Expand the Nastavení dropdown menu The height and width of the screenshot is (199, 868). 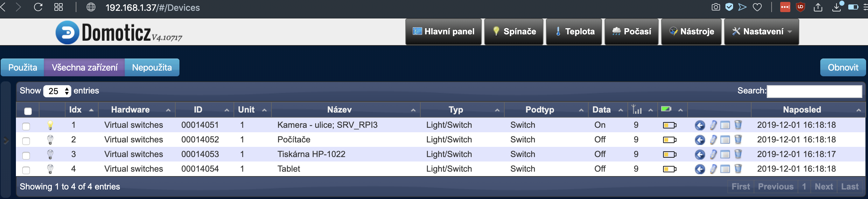click(x=761, y=32)
